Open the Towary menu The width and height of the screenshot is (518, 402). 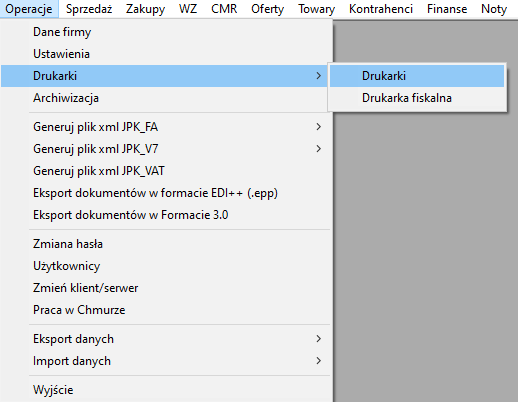[x=316, y=9]
